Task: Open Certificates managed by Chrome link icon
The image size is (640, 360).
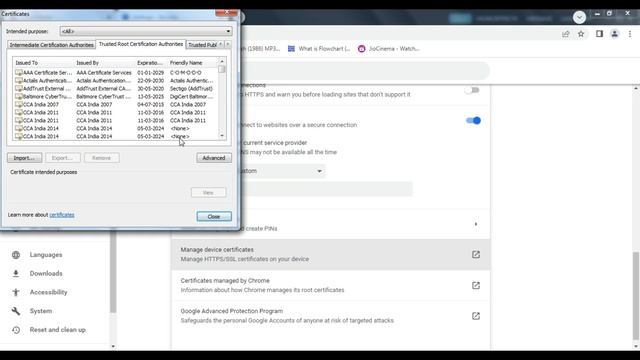Action: coord(476,285)
